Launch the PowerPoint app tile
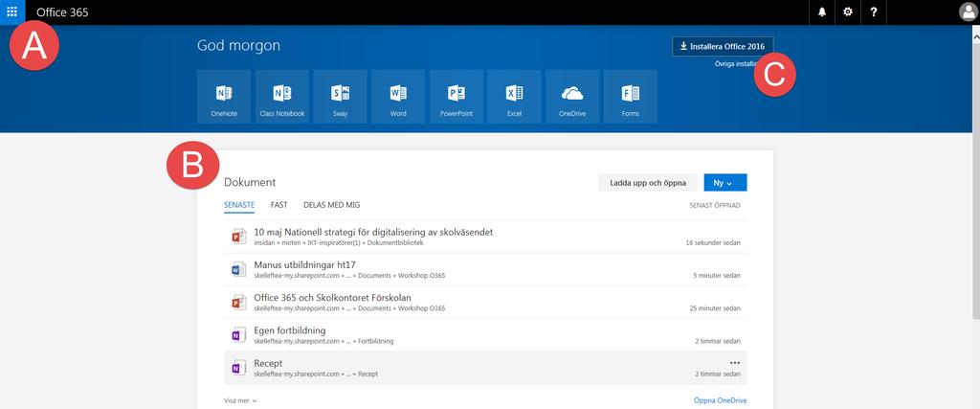Image resolution: width=980 pixels, height=409 pixels. (x=457, y=97)
